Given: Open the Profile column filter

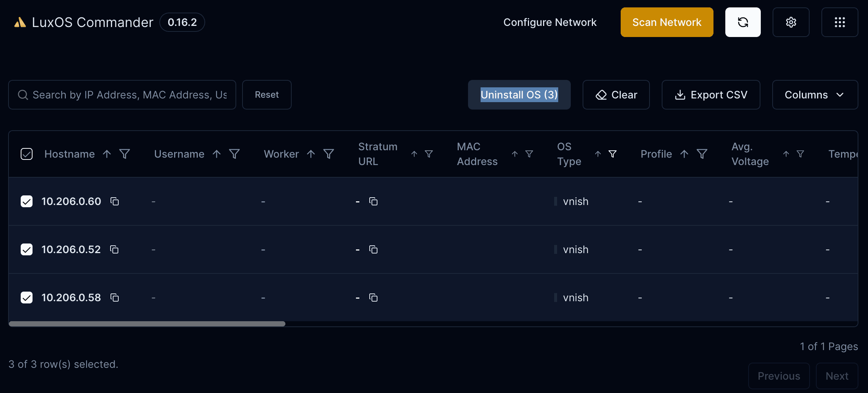Looking at the screenshot, I should pos(702,154).
